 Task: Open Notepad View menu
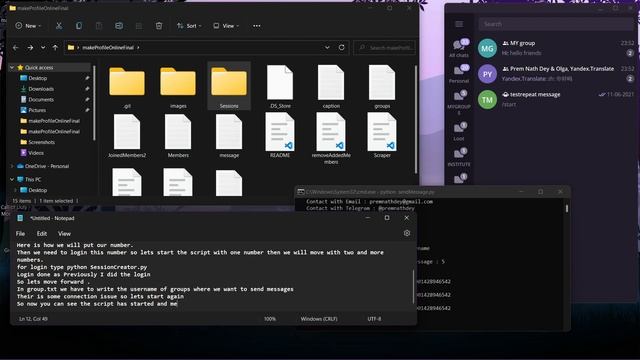pyautogui.click(x=64, y=233)
